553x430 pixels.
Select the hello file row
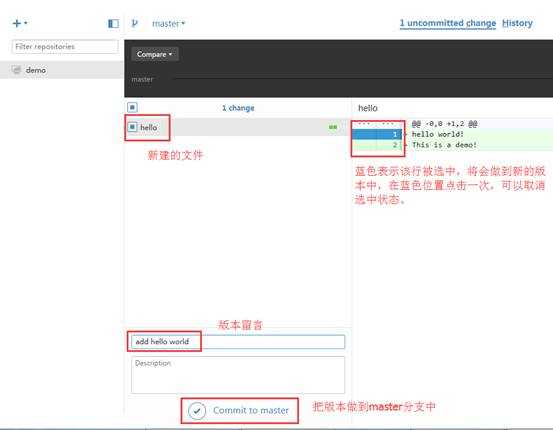point(237,127)
